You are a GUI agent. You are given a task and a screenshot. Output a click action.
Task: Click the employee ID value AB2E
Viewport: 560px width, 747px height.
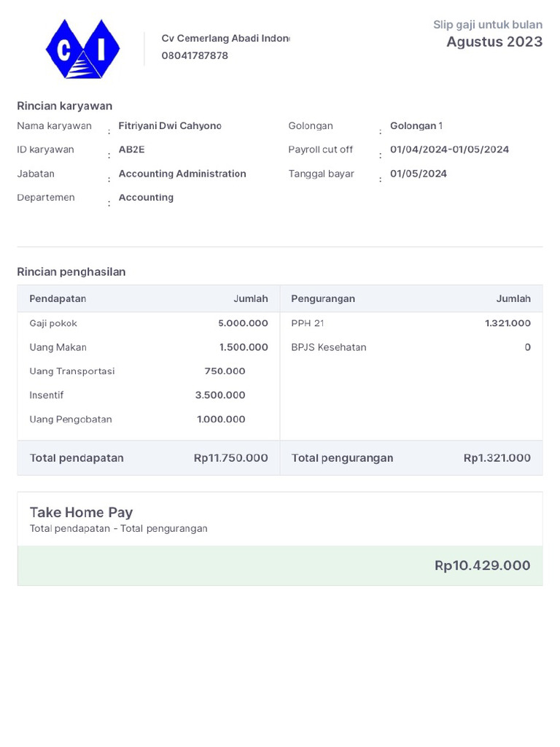tap(132, 150)
